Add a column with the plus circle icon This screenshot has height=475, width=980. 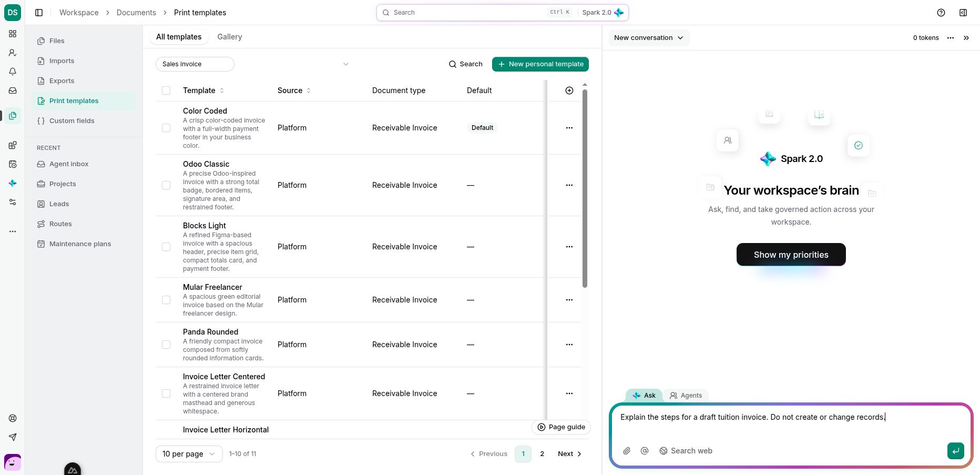point(569,90)
